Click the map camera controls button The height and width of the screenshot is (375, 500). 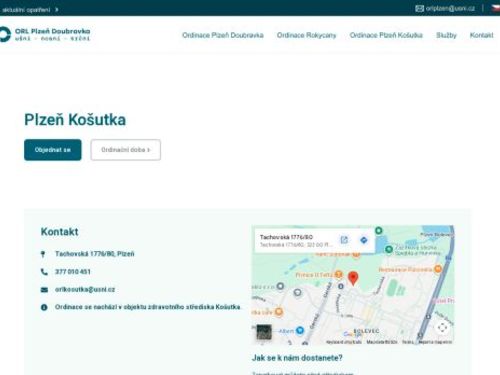442,327
